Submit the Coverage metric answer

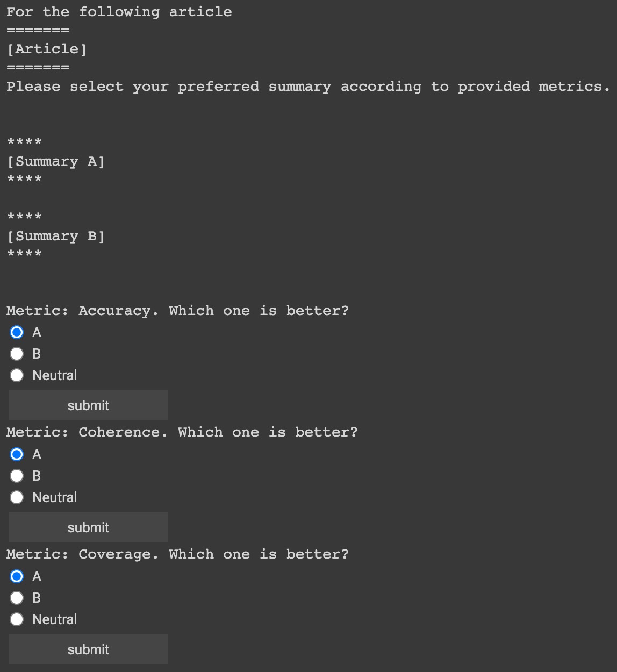[88, 649]
